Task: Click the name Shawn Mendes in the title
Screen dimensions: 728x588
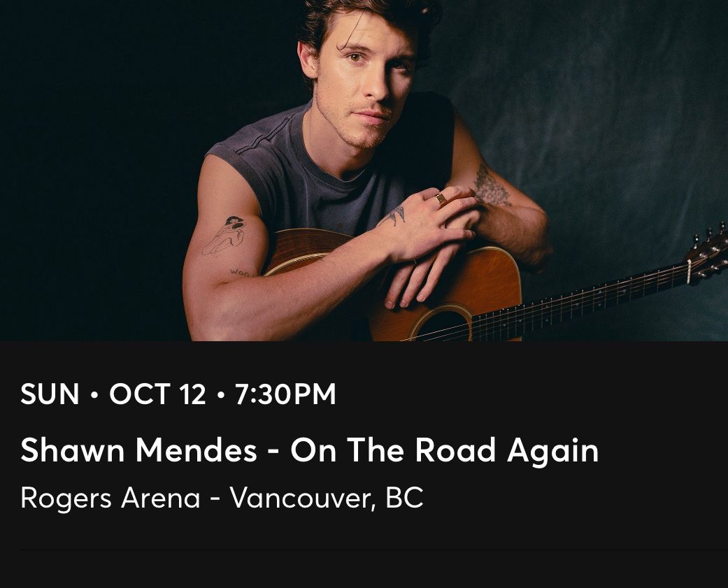Action: point(139,451)
